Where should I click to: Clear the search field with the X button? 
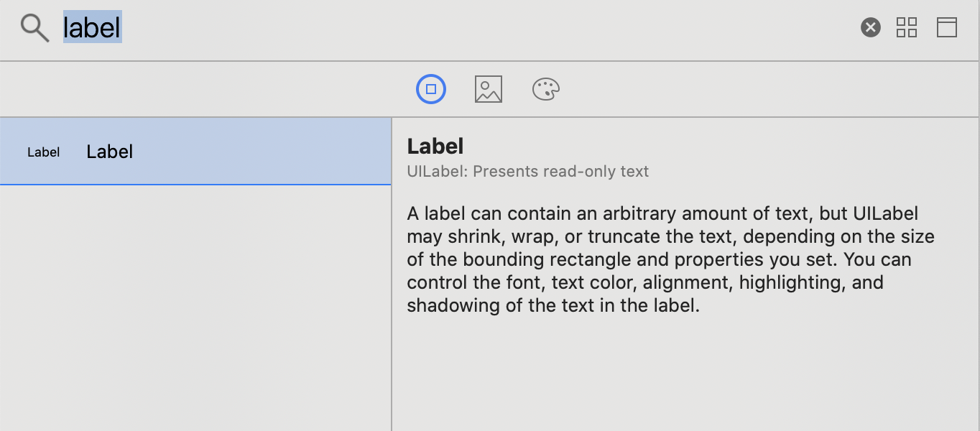870,28
